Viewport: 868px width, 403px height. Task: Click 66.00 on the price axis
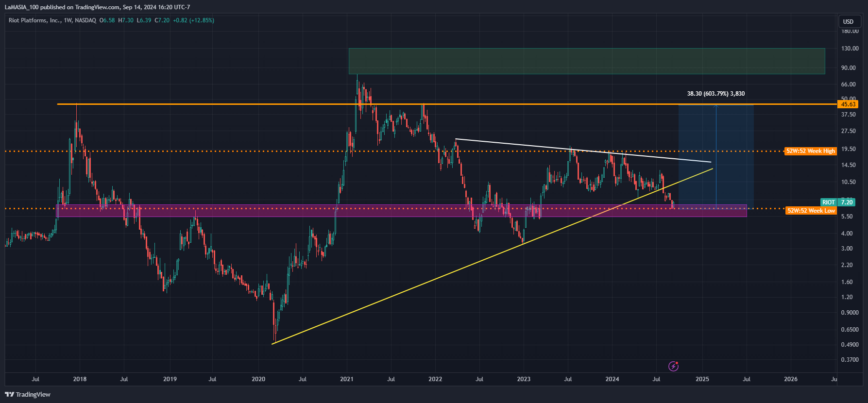coord(849,84)
